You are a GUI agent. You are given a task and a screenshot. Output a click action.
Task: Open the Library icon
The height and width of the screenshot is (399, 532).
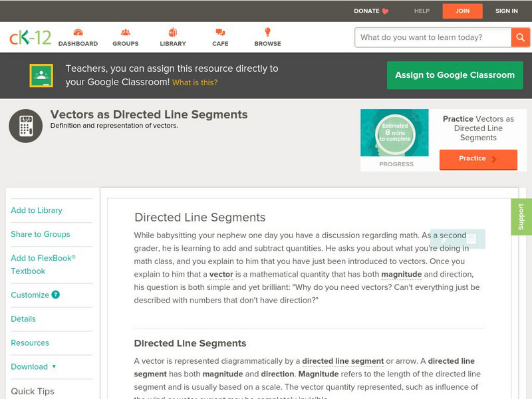172,31
